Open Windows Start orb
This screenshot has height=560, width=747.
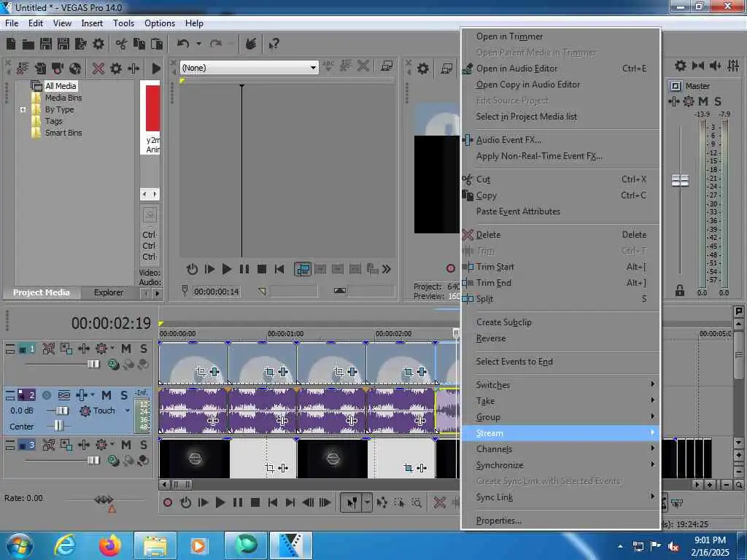[19, 545]
